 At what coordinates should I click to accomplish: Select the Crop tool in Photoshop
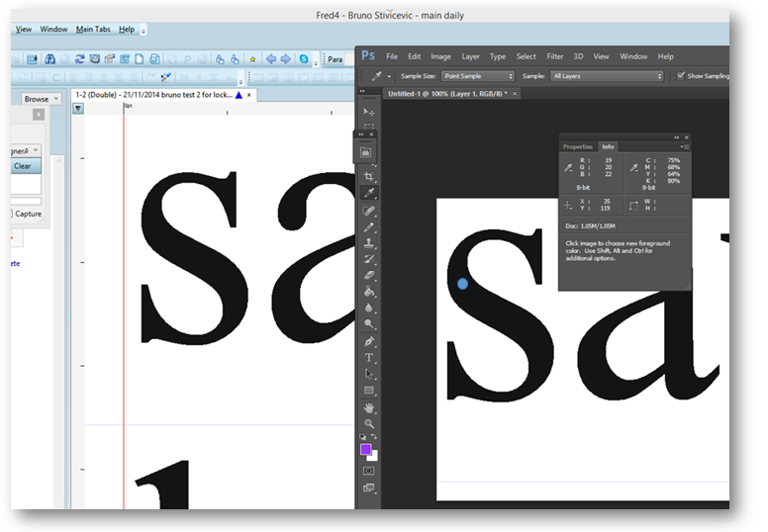(369, 176)
